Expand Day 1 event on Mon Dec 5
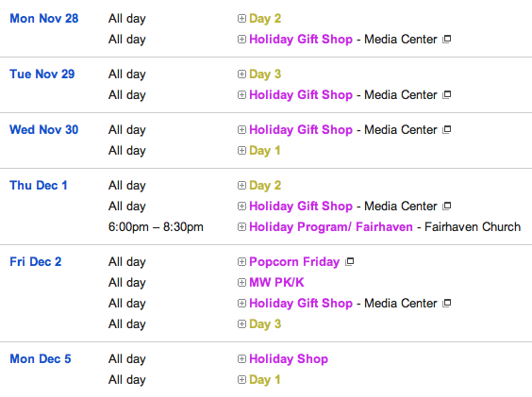This screenshot has width=532, height=397. tap(241, 380)
